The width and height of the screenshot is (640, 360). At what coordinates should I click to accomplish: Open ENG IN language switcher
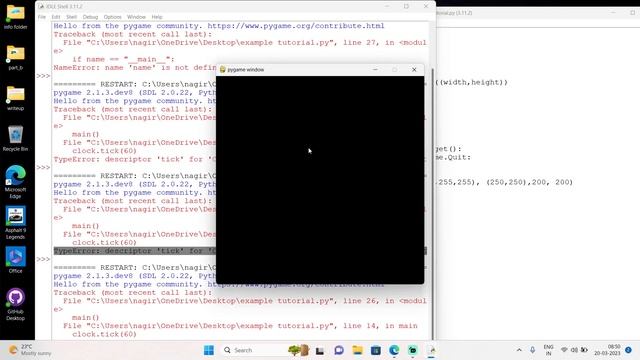pyautogui.click(x=548, y=350)
